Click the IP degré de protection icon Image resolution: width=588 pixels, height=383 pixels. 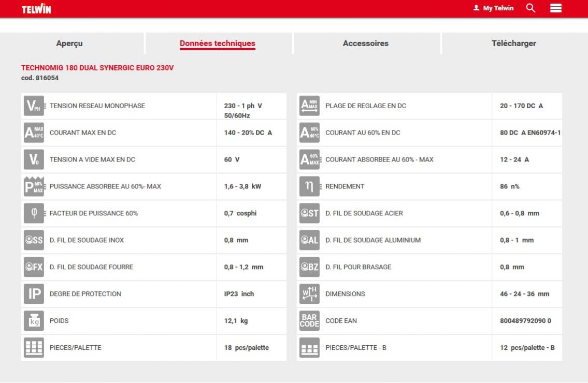tap(34, 294)
